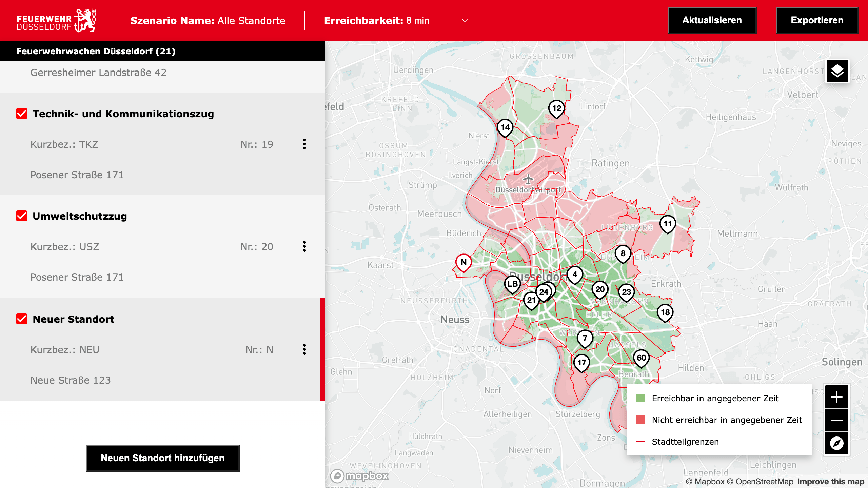Open the map layers switcher

point(837,72)
